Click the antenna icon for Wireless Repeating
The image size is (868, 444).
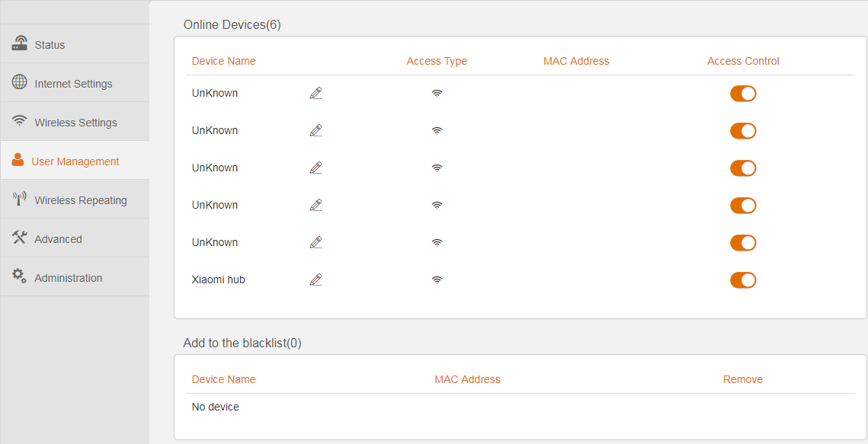point(19,199)
